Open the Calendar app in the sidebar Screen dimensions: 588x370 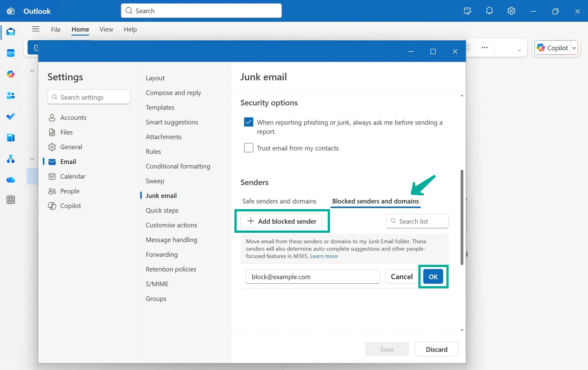point(11,53)
